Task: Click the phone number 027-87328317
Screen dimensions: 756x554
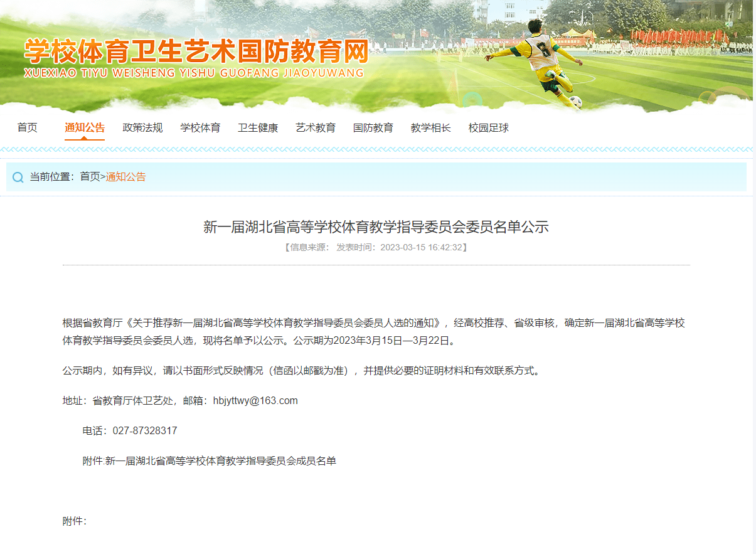Action: coord(145,431)
